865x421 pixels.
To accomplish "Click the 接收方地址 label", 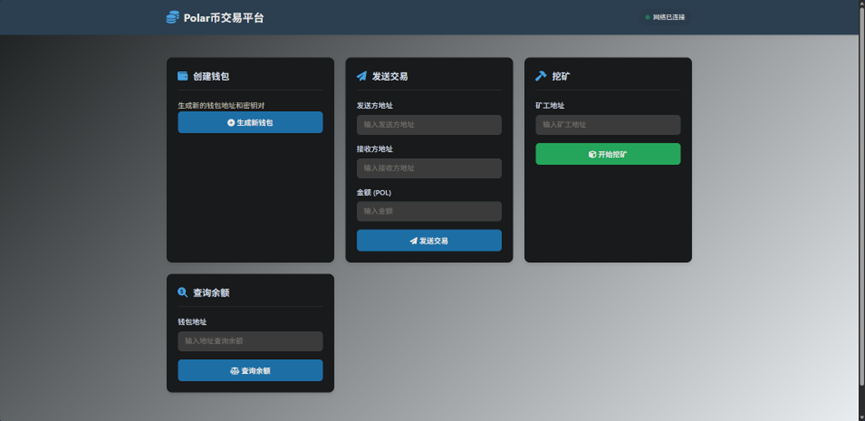I will coord(375,149).
